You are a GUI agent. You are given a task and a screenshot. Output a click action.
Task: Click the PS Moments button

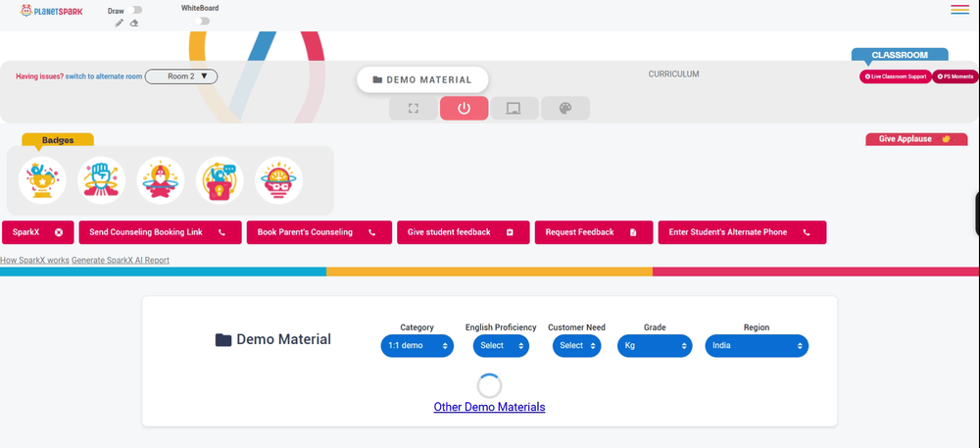pyautogui.click(x=955, y=76)
